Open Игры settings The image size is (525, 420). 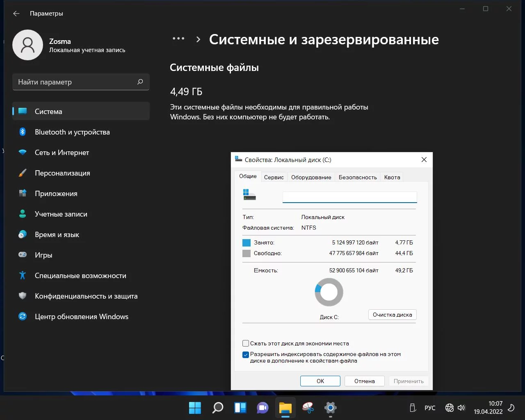[x=81, y=255]
